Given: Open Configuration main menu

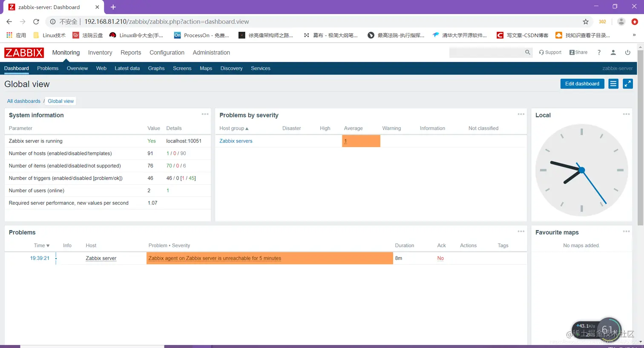Looking at the screenshot, I should tap(167, 52).
